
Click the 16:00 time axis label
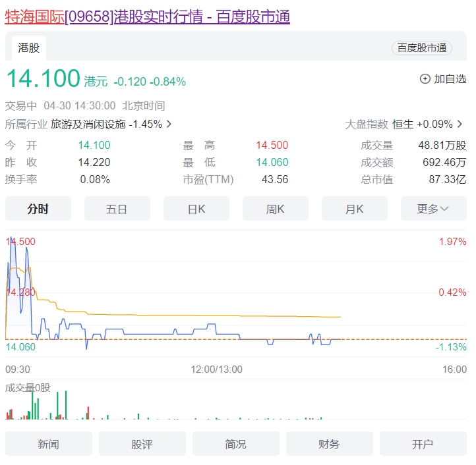(x=454, y=369)
